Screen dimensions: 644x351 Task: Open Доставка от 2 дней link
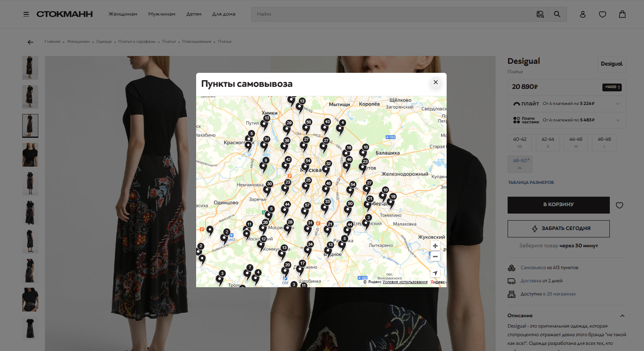click(541, 281)
